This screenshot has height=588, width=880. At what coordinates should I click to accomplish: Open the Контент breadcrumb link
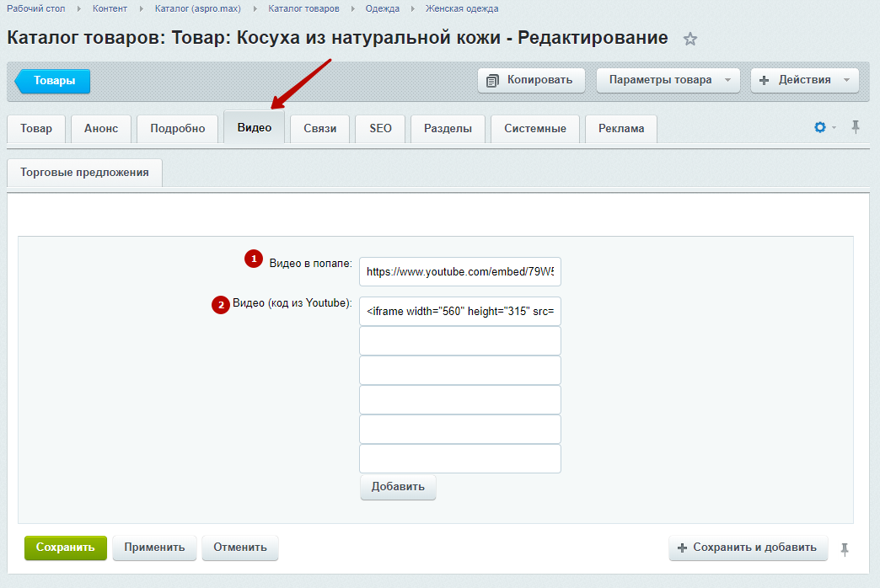110,9
